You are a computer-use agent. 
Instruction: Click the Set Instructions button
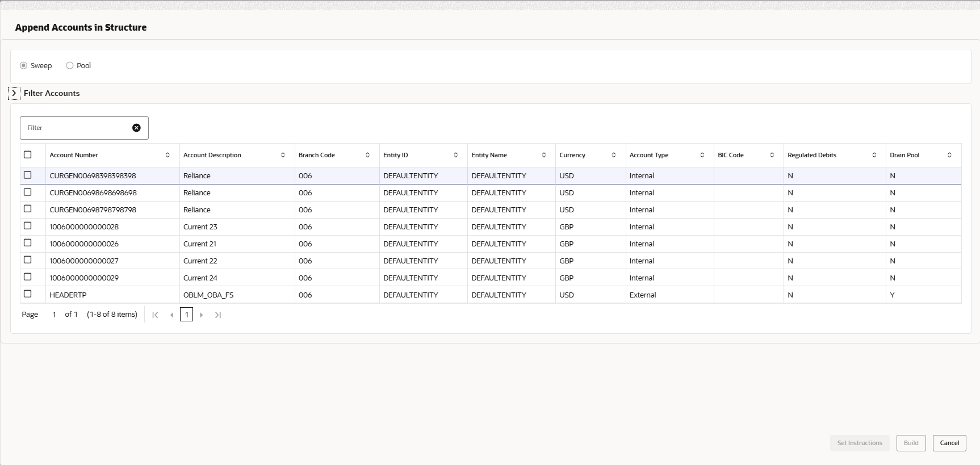click(x=860, y=443)
